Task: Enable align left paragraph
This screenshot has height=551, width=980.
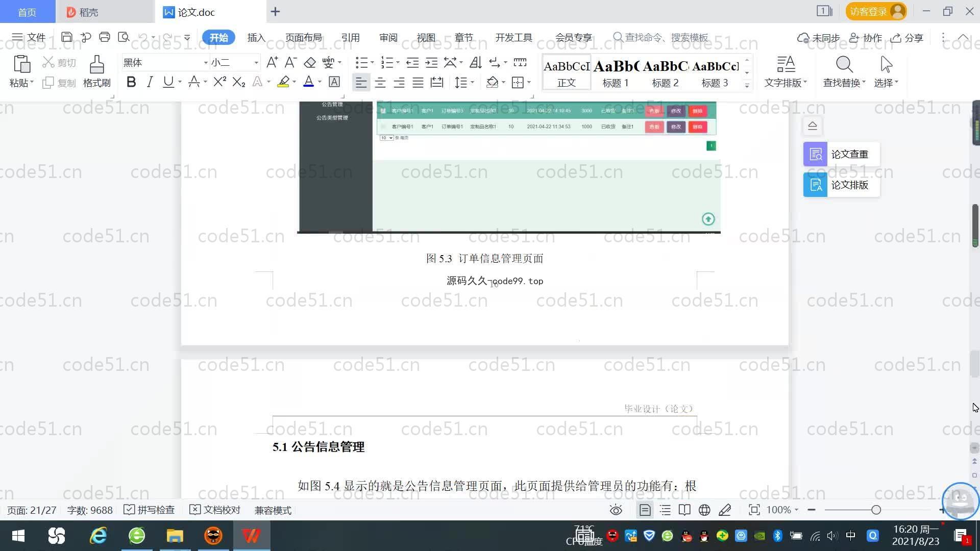Action: [361, 82]
